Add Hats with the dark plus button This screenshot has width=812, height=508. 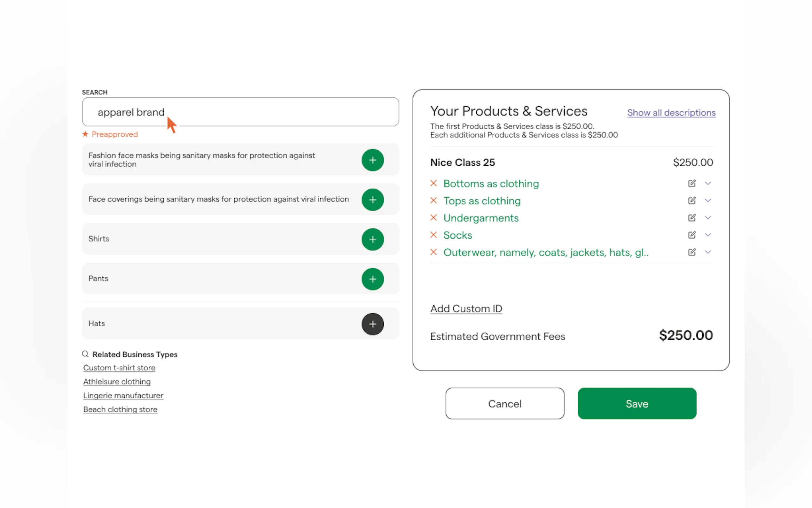pos(372,324)
